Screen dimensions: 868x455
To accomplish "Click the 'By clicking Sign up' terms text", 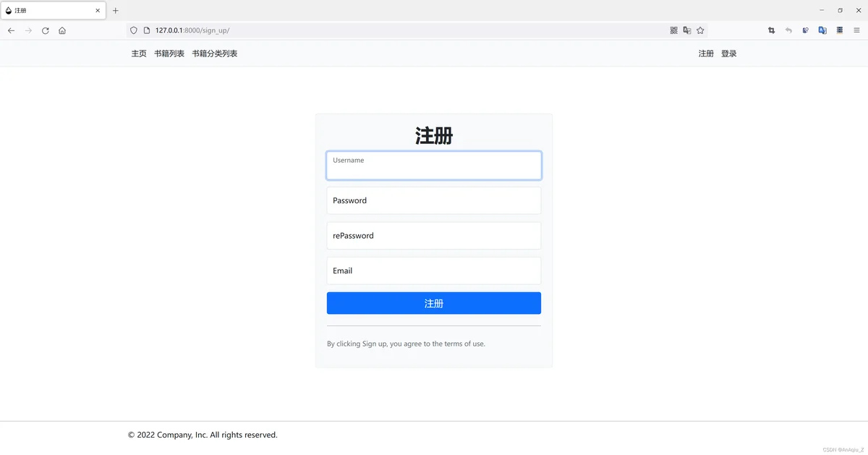I will (406, 344).
